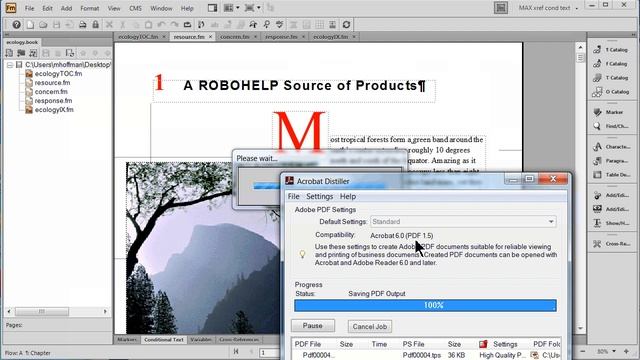Select the Redo arrow icon
640x360 pixels.
(x=174, y=24)
